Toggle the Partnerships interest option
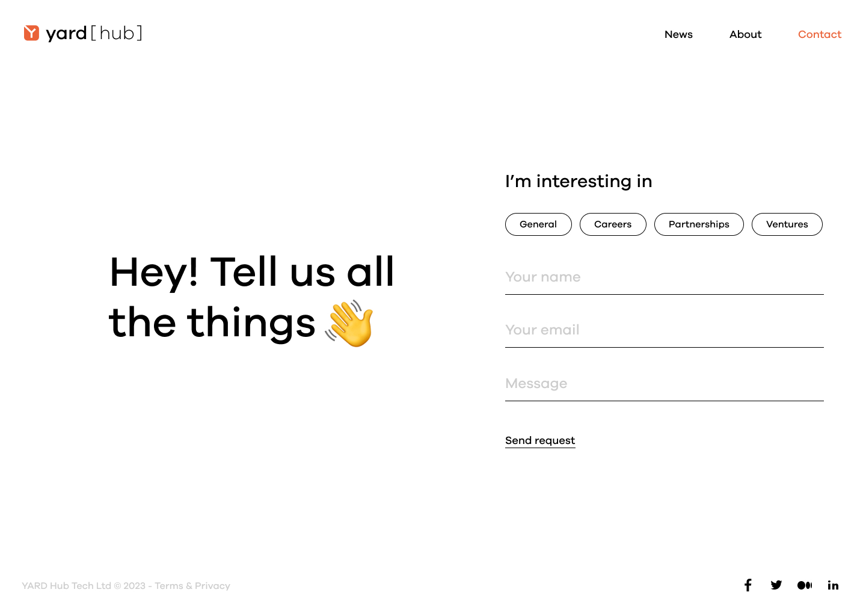 (699, 224)
